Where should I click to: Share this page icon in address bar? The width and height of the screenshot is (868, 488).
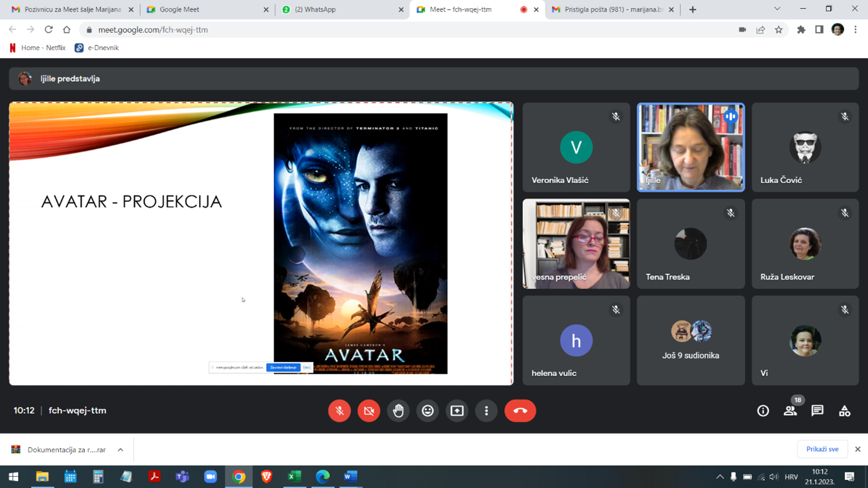[760, 29]
